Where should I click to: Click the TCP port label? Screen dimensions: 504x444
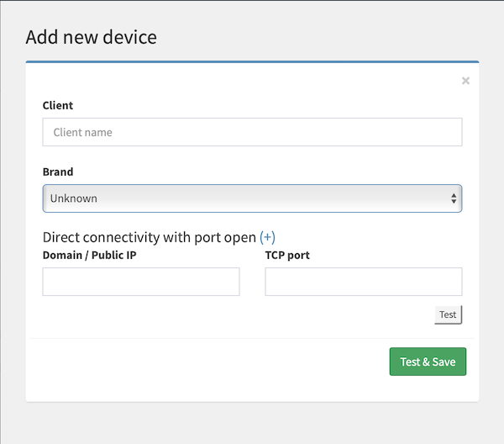tap(287, 255)
